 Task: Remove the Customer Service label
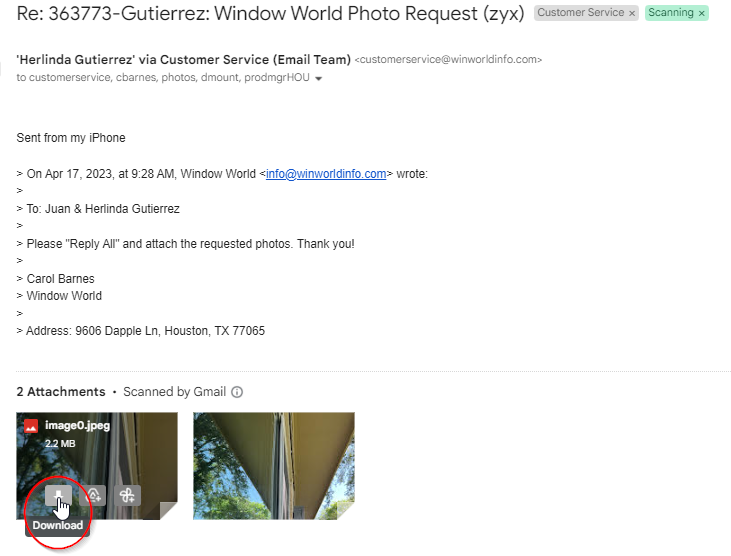(x=632, y=14)
